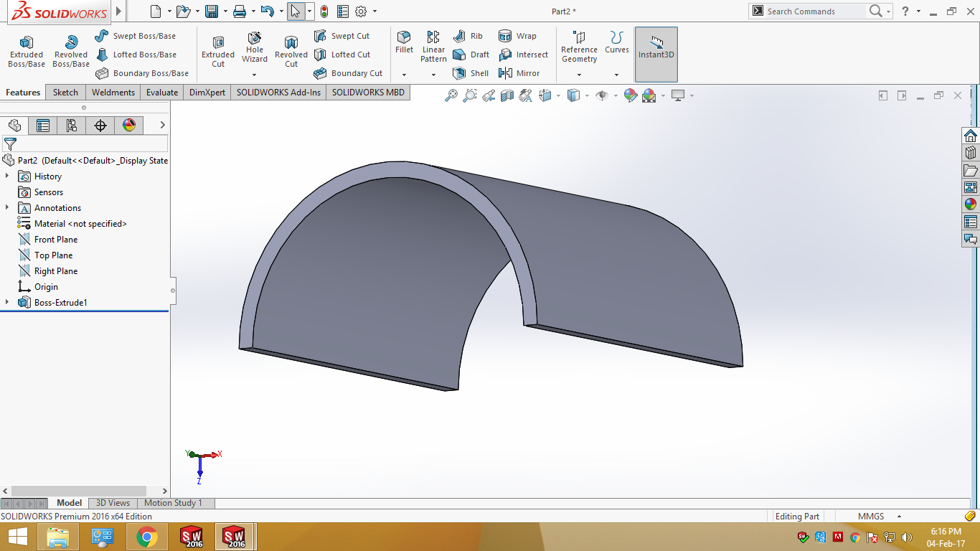Click the Draft tool
The height and width of the screenshot is (551, 980).
coord(471,55)
